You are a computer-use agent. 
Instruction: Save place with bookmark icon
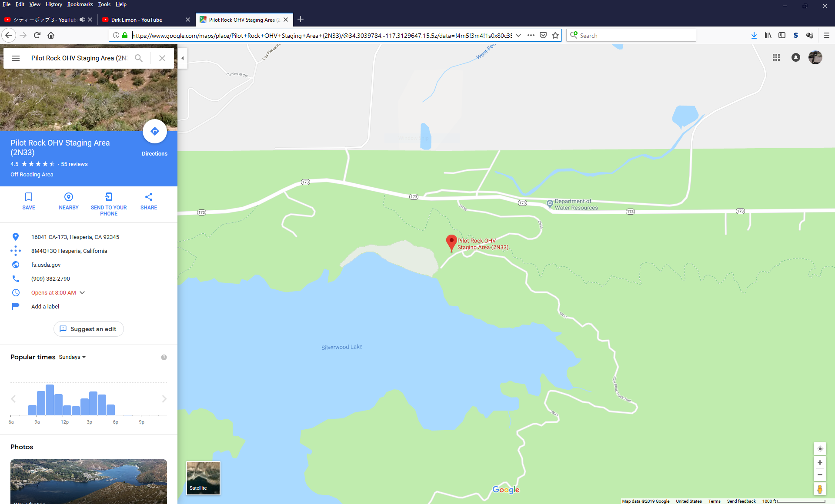29,197
